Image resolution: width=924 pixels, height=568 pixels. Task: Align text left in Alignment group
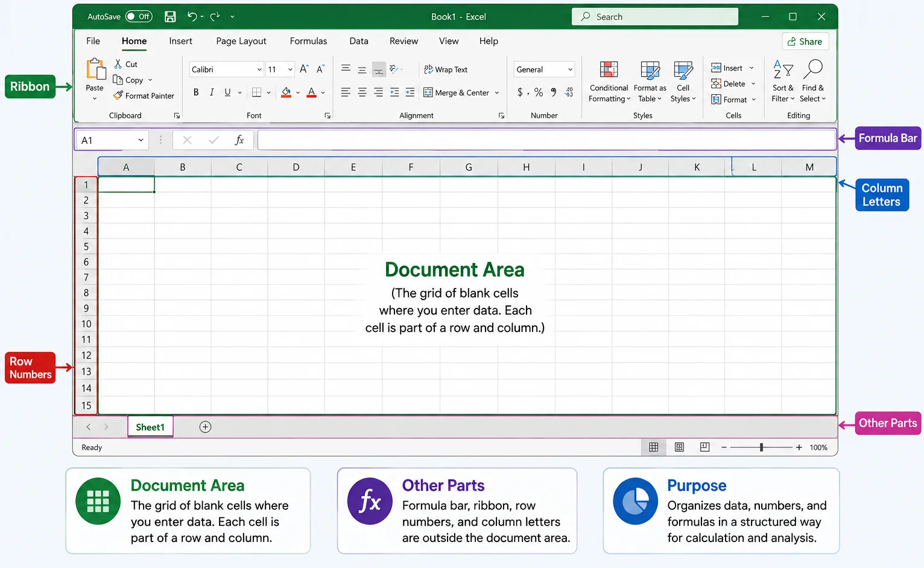pyautogui.click(x=346, y=92)
